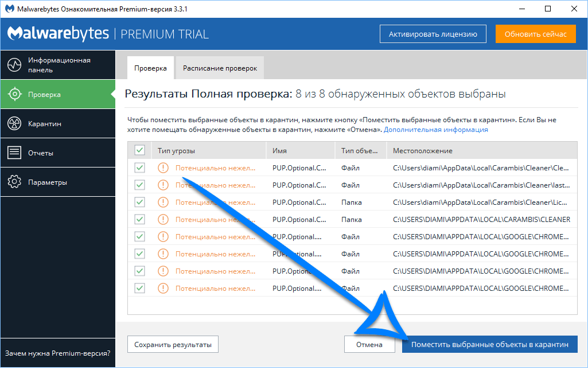The height and width of the screenshot is (370, 588).
Task: Toggle the select-all checkbox in table header
Action: [139, 150]
